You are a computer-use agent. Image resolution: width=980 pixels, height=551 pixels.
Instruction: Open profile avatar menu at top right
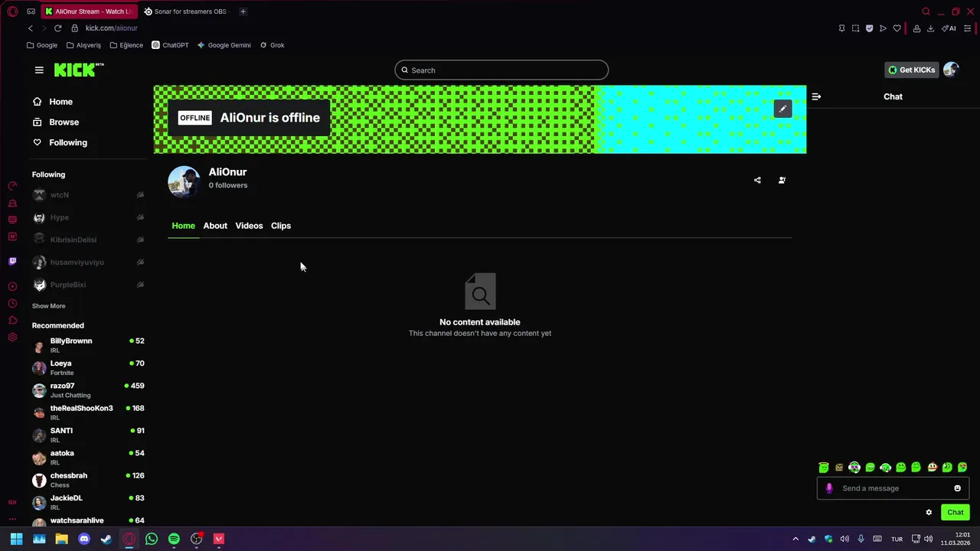click(951, 70)
